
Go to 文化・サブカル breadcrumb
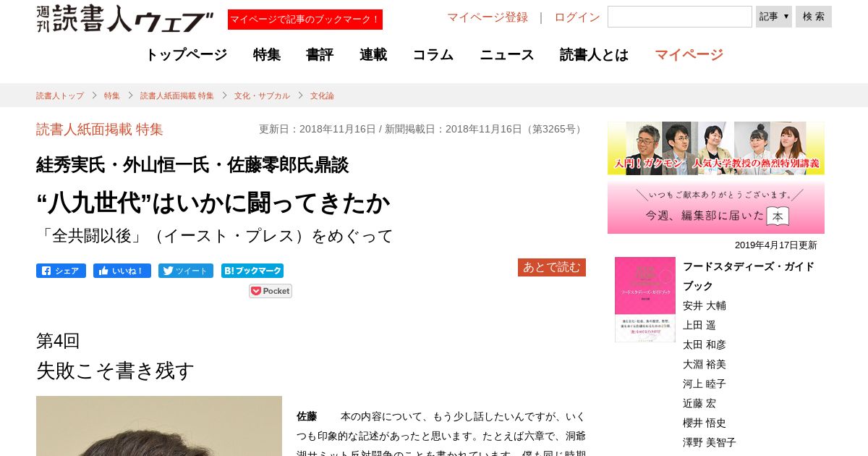click(262, 96)
